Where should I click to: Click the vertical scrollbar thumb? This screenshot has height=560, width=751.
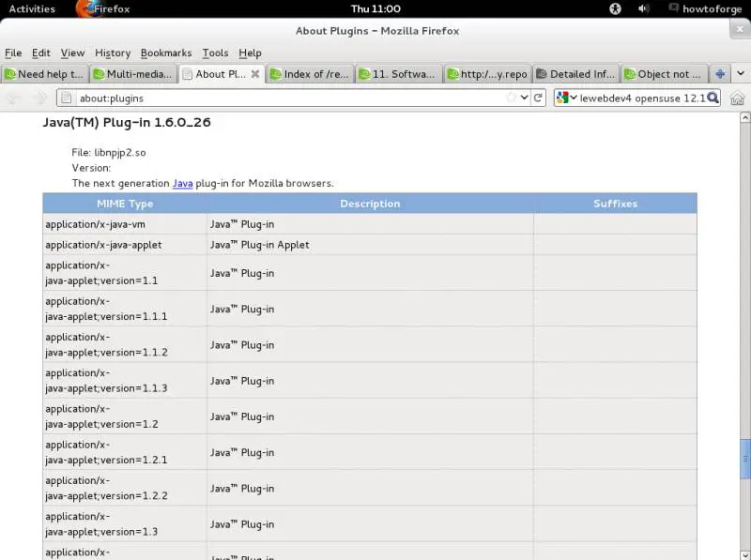tap(745, 459)
